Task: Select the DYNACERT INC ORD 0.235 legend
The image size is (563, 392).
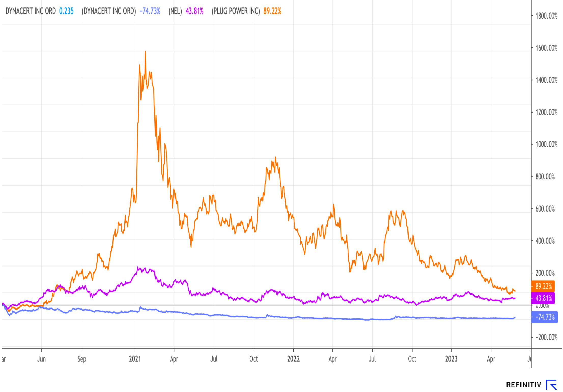Action: 39,11
